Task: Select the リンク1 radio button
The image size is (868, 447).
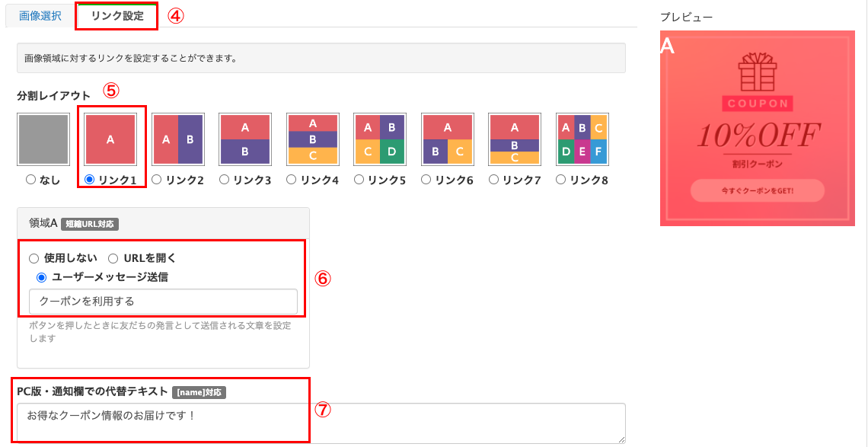Action: 90,180
